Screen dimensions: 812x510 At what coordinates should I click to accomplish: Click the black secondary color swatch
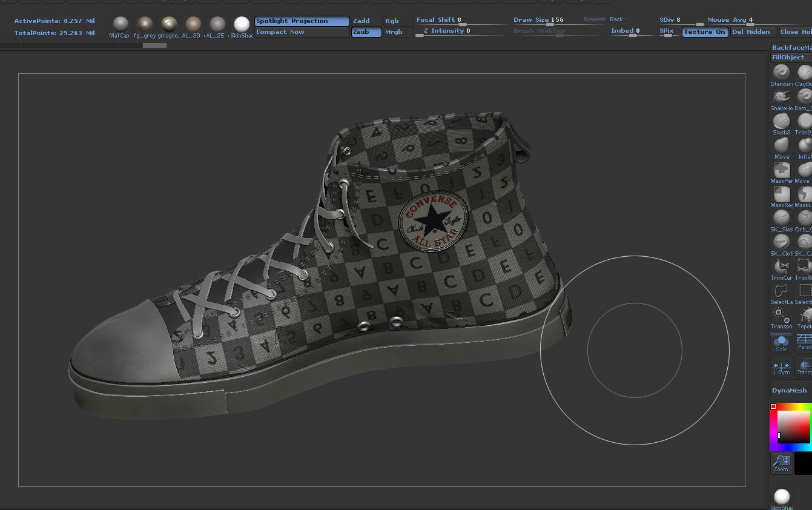click(804, 463)
